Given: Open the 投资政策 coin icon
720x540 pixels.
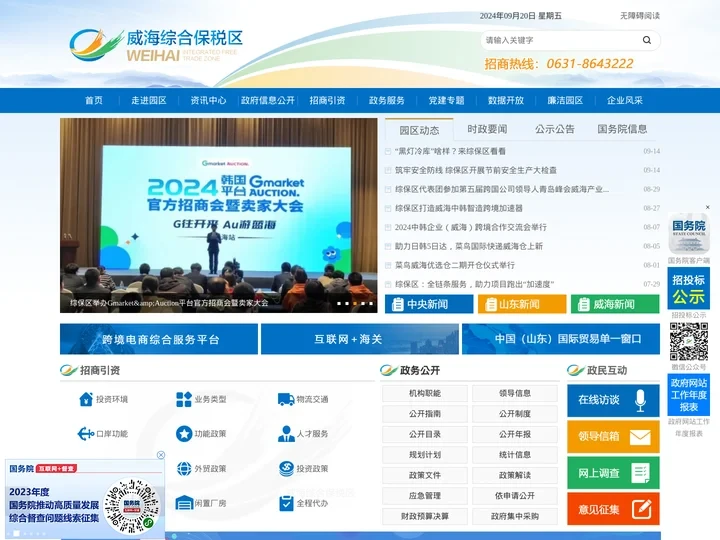Looking at the screenshot, I should 286,468.
